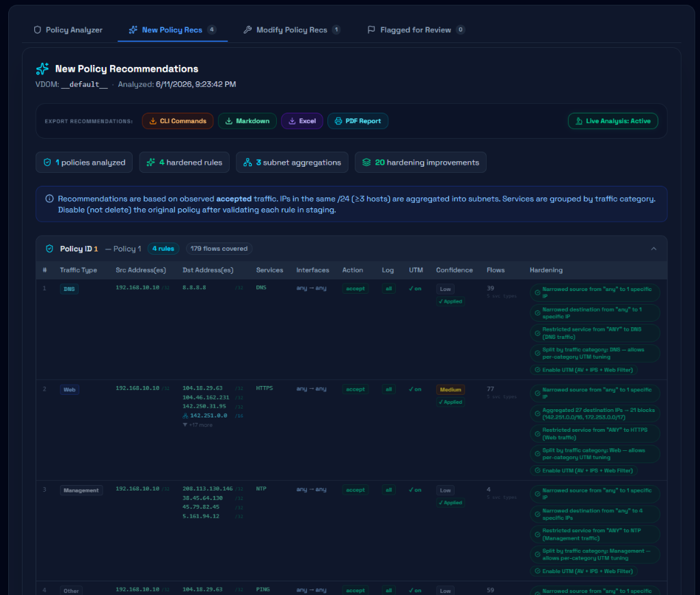Screen dimensions: 700x595
Task: Click the shield icon in policies analyzed chip
Action: pyautogui.click(x=47, y=163)
